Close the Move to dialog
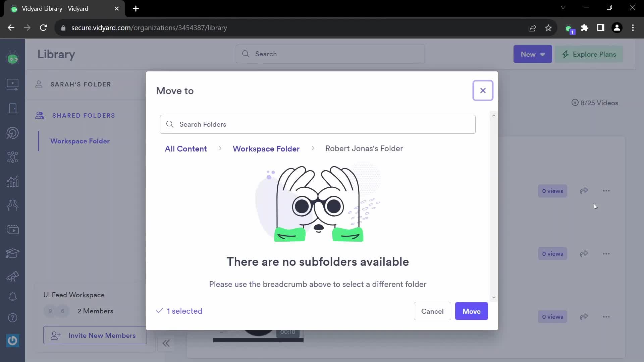The width and height of the screenshot is (644, 362). point(483,90)
